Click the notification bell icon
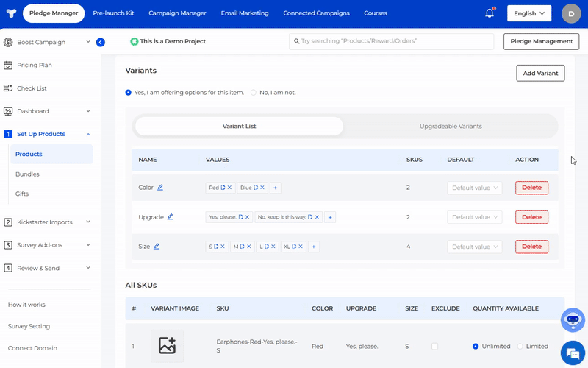The width and height of the screenshot is (588, 368). (x=490, y=13)
